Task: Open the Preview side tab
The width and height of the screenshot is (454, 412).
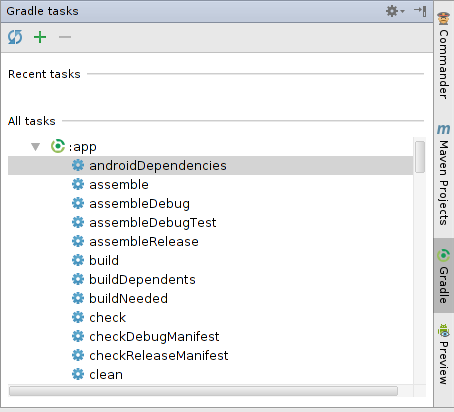Action: pyautogui.click(x=444, y=353)
